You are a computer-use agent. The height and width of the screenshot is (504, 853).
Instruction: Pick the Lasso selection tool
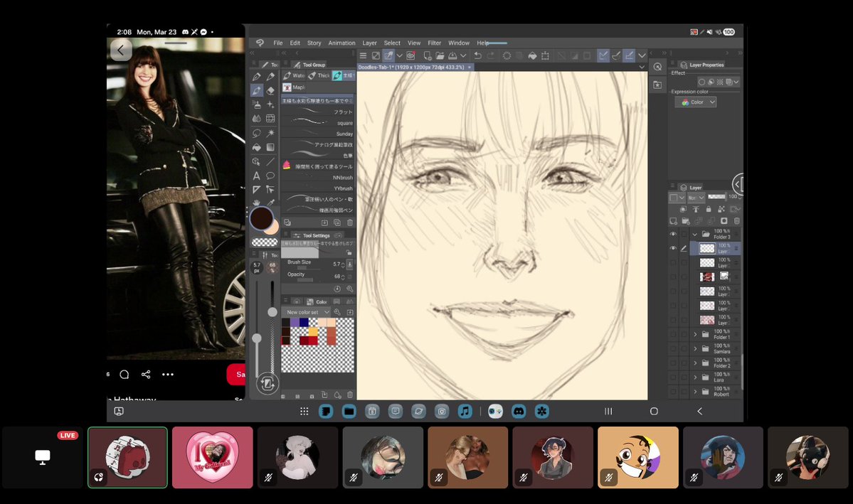[256, 133]
